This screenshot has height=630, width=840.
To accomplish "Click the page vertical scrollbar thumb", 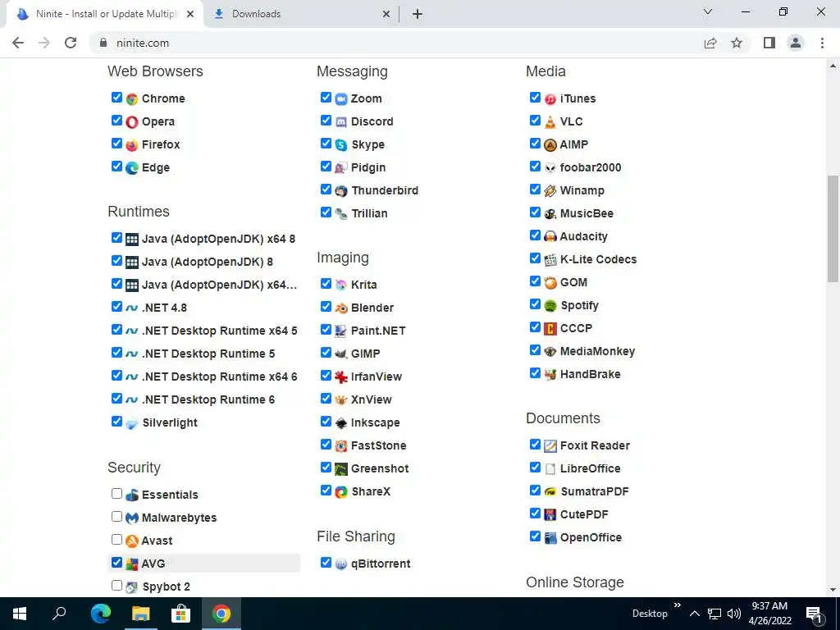I will (x=833, y=228).
